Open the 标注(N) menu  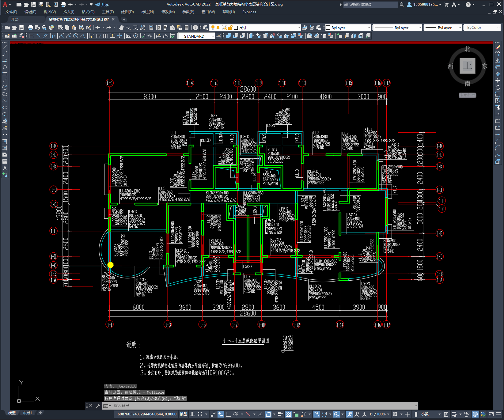pos(147,12)
